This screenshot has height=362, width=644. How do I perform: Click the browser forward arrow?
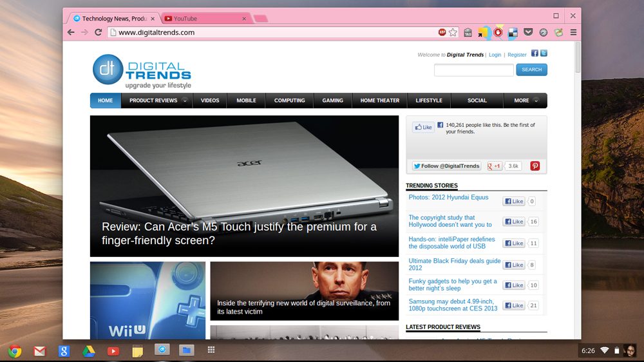pos(84,32)
